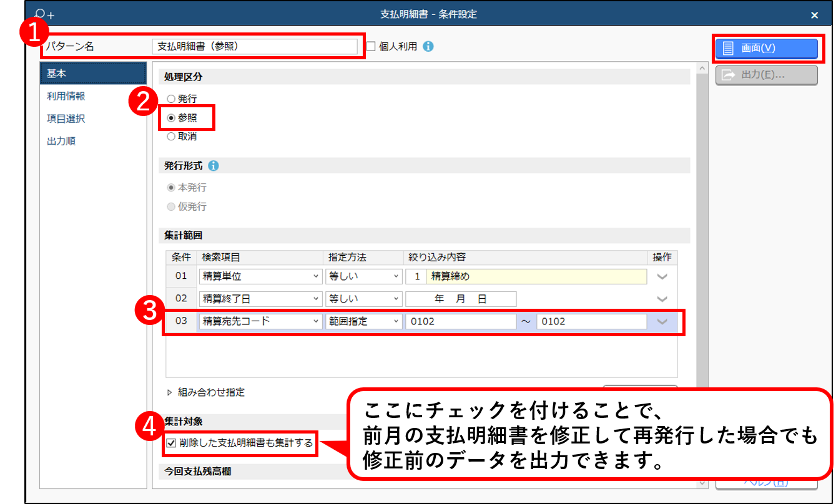The image size is (836, 504).
Task: Click the export icon on the 出力(E) button
Action: click(728, 75)
